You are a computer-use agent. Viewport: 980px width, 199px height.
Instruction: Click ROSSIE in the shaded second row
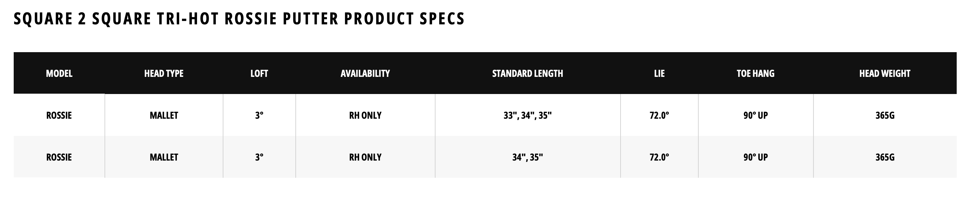click(59, 157)
